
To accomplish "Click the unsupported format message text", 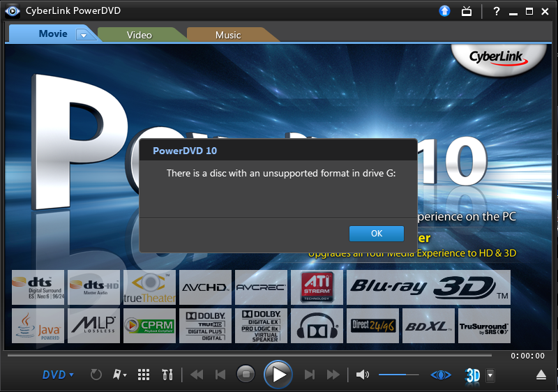I will [281, 173].
